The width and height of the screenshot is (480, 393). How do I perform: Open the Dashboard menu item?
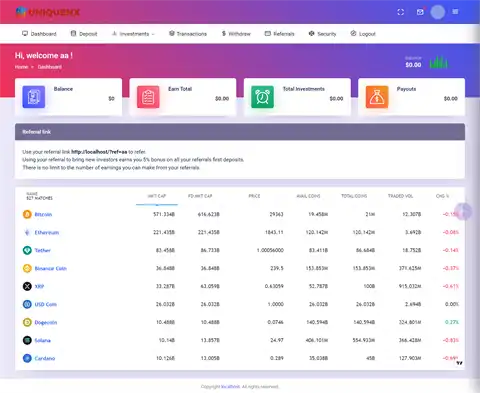tap(39, 34)
